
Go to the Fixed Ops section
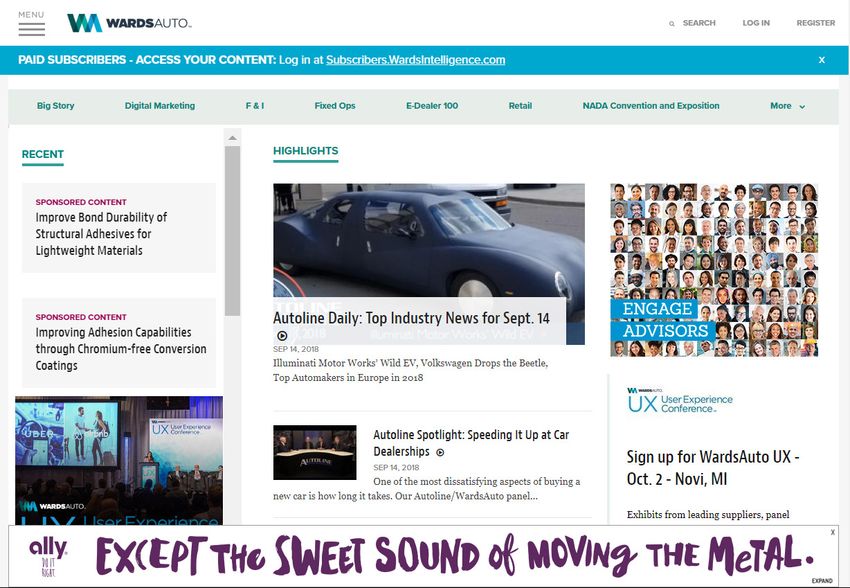335,106
